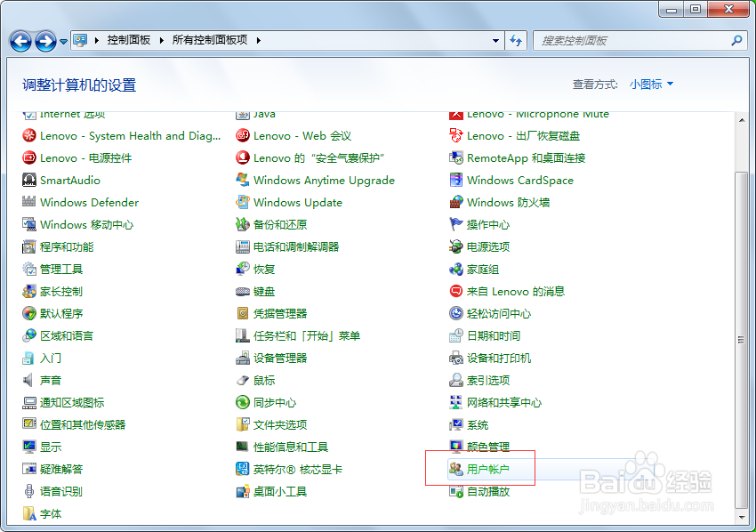
Task: Open 凭据管理器 link
Action: 280,313
